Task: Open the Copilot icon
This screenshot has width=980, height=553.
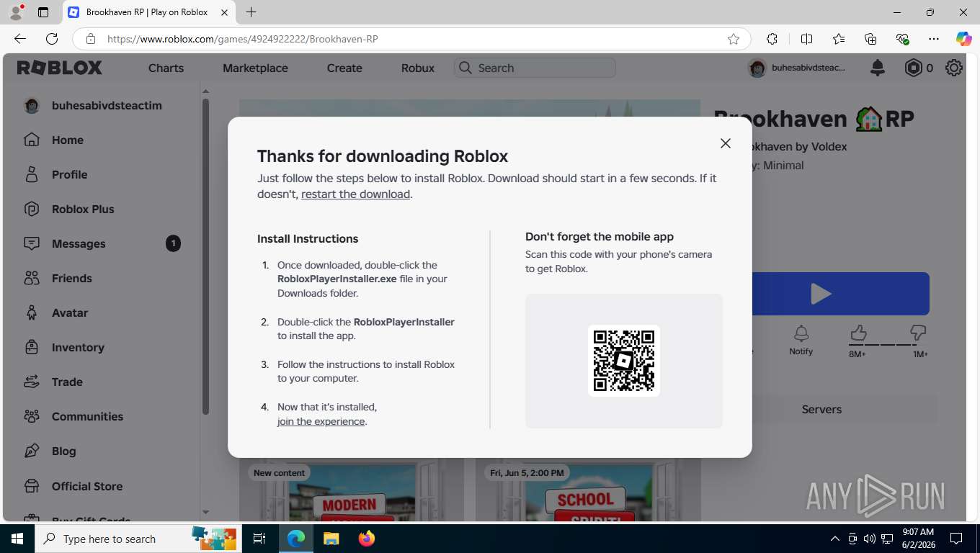Action: tap(964, 39)
